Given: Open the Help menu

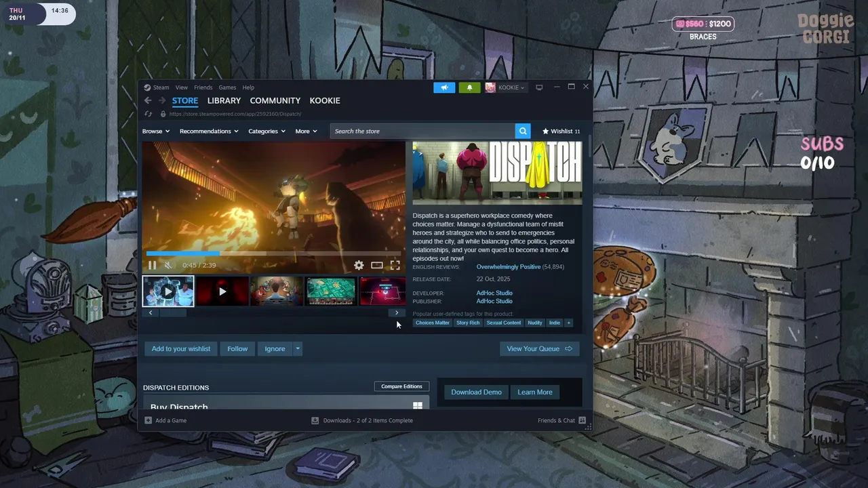Looking at the screenshot, I should click(x=248, y=87).
